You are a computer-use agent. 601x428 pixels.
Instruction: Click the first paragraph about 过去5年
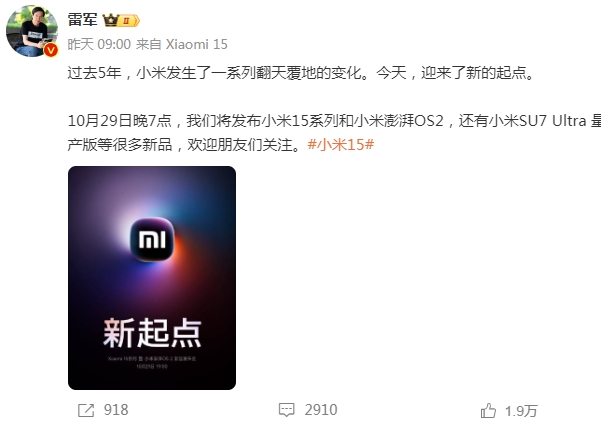[x=301, y=73]
